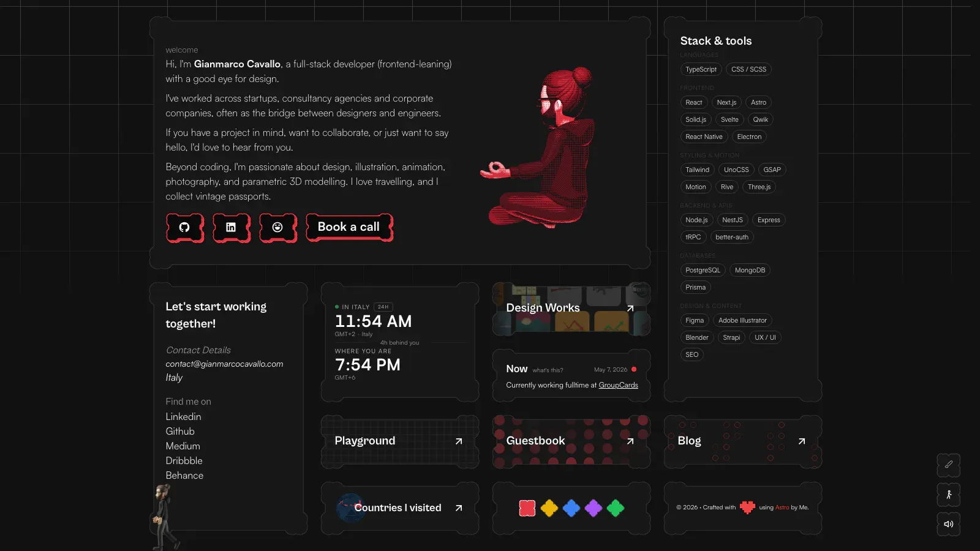980x551 pixels.
Task: Select the yellow color swatch
Action: click(549, 508)
